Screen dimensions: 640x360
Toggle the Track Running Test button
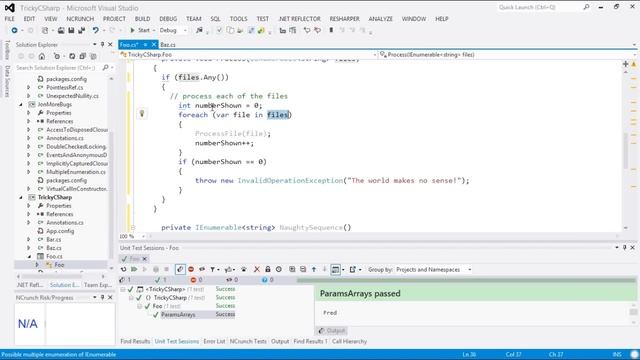coord(180,269)
